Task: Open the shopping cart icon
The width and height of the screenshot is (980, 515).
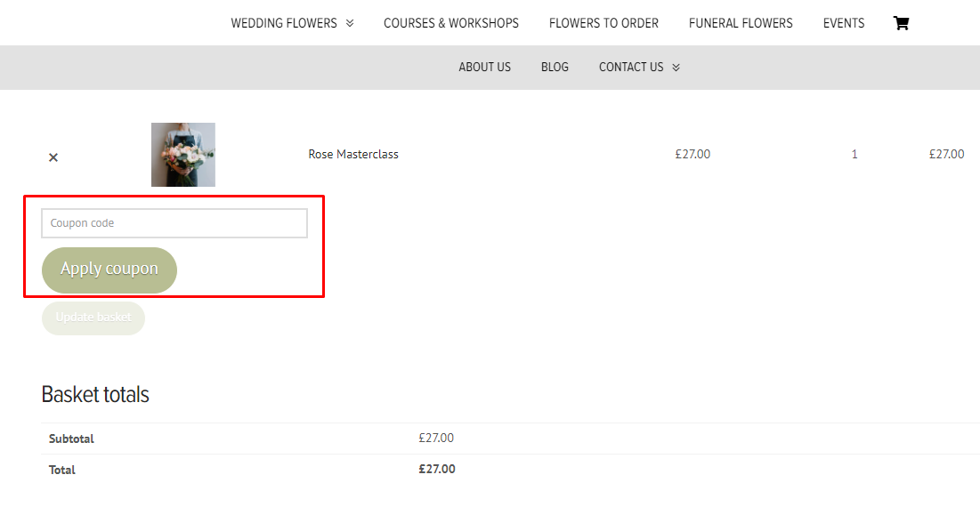Action: click(901, 22)
